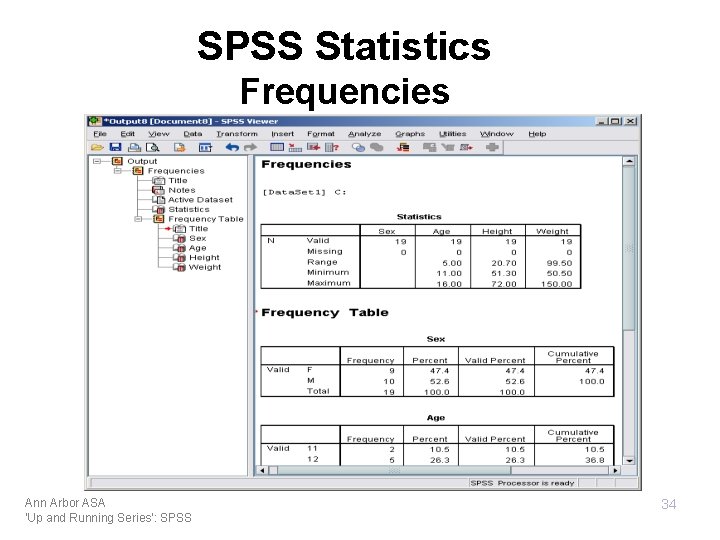The image size is (720, 540).
Task: Open the Transform menu
Action: (237, 134)
